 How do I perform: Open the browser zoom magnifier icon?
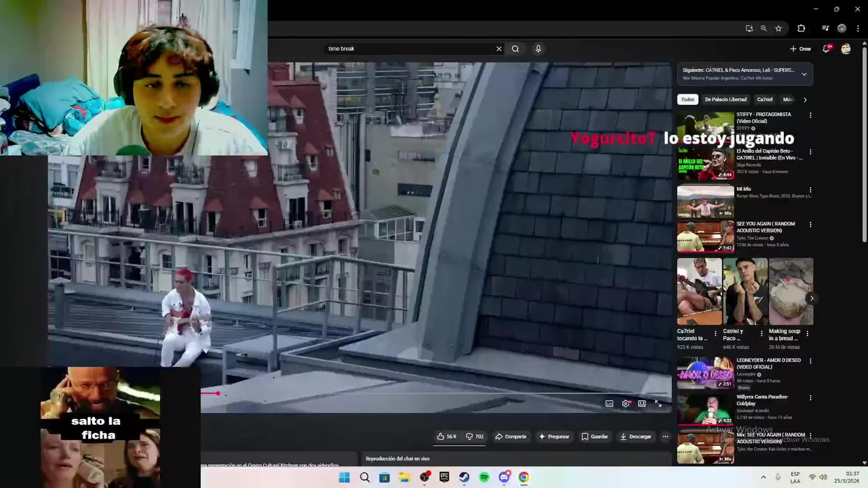coord(764,28)
